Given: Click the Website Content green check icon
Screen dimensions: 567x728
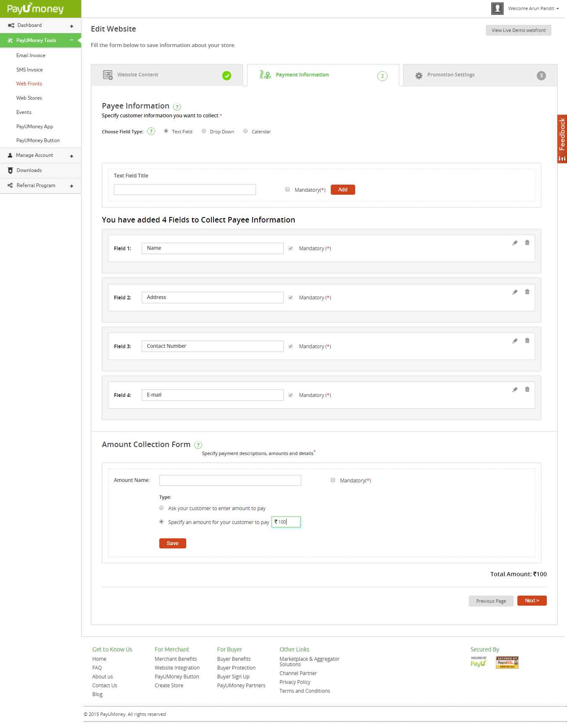Looking at the screenshot, I should point(227,76).
